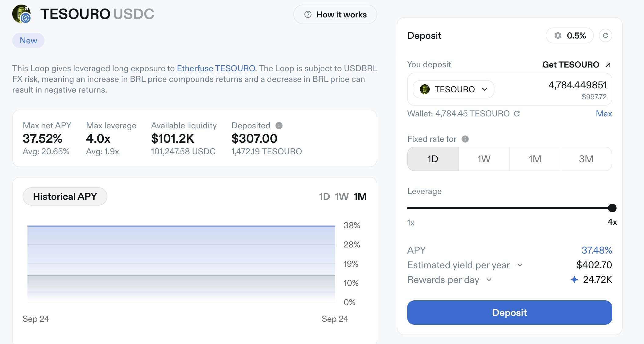Expand Estimated yield per year details

tap(520, 265)
